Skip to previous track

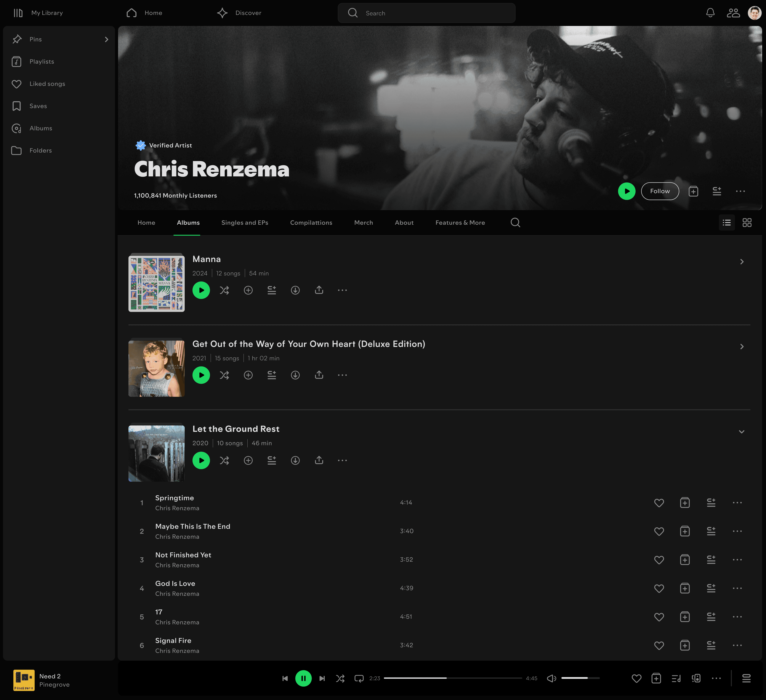[x=285, y=678]
